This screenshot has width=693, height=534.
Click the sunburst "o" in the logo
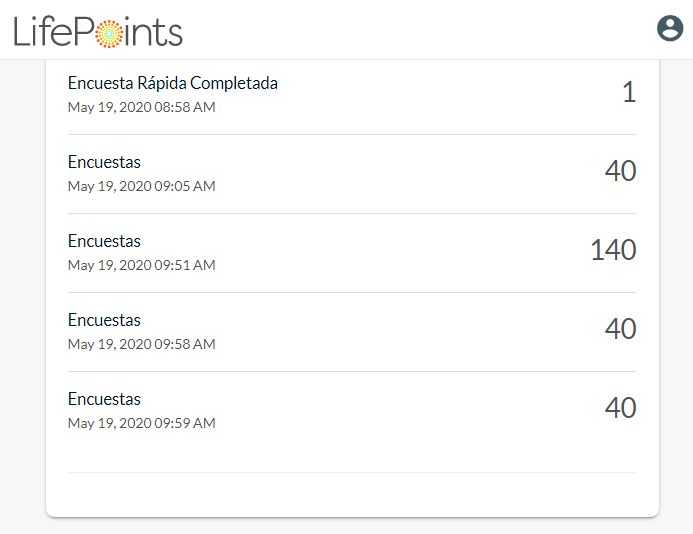[x=107, y=32]
